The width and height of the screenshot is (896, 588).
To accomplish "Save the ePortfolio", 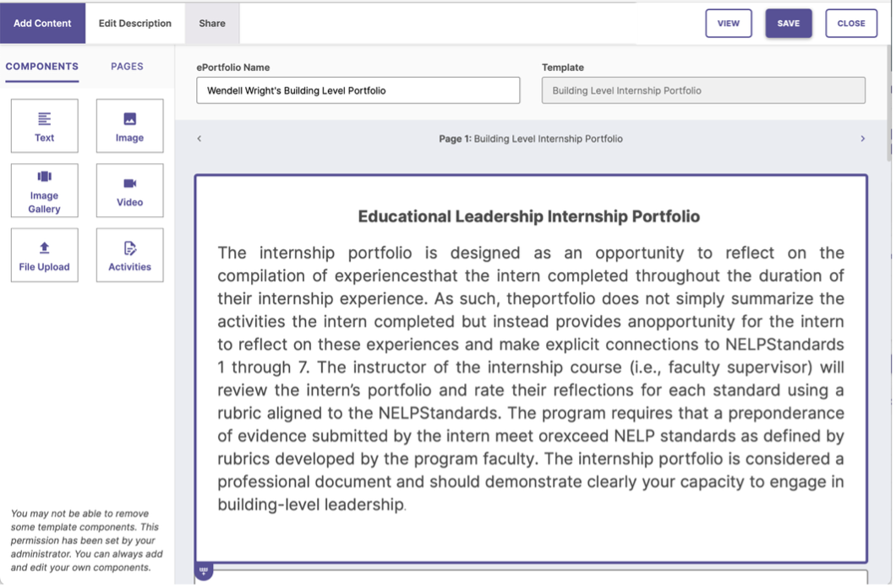I will (788, 24).
